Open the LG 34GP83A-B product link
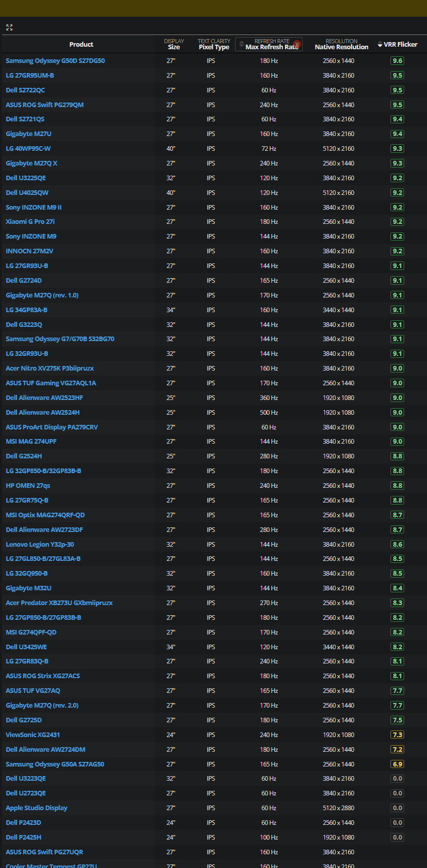 pyautogui.click(x=26, y=310)
